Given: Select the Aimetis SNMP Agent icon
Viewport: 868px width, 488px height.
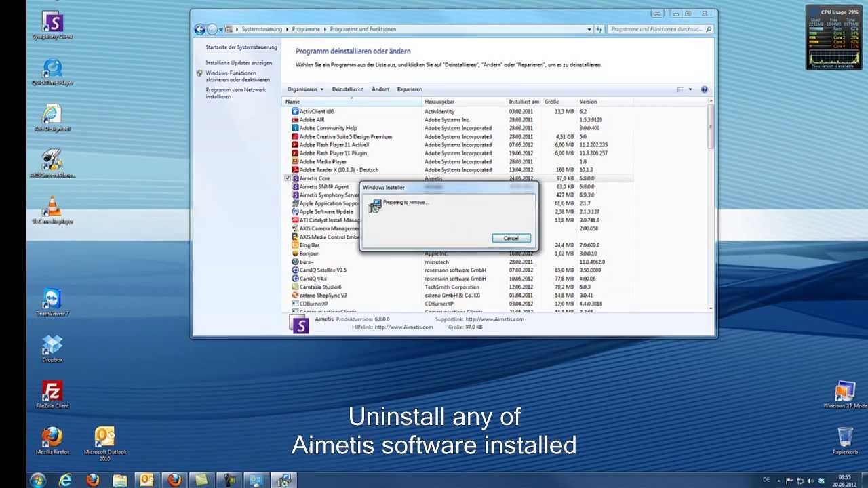Looking at the screenshot, I should coord(295,186).
